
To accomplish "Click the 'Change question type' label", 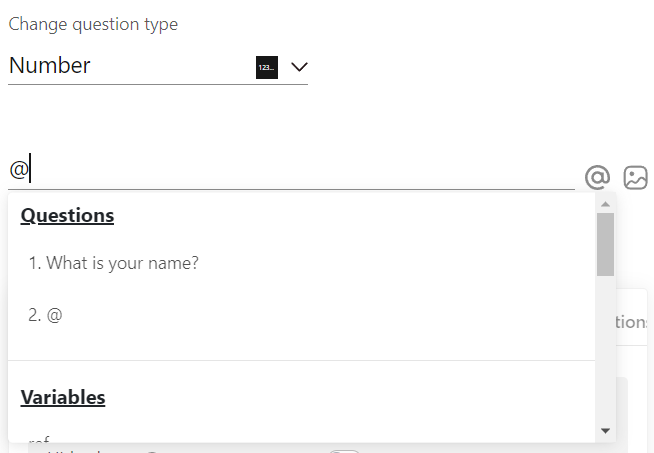I will tap(93, 24).
